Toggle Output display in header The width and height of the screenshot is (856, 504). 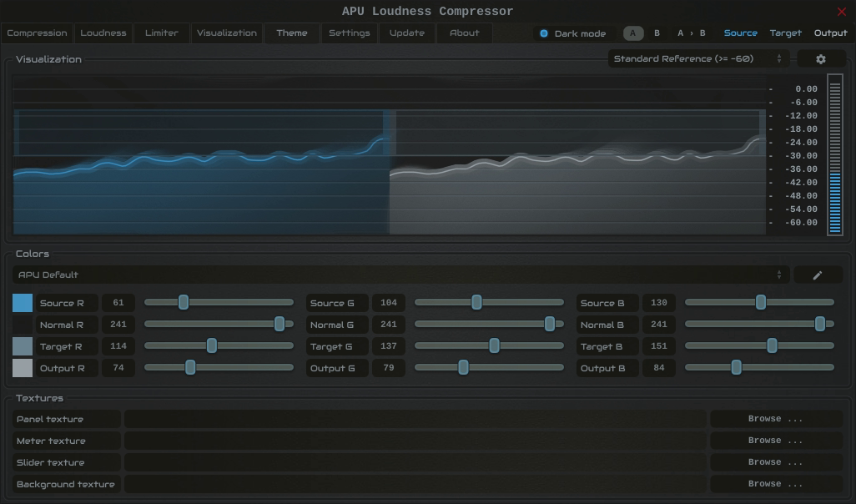(x=830, y=33)
